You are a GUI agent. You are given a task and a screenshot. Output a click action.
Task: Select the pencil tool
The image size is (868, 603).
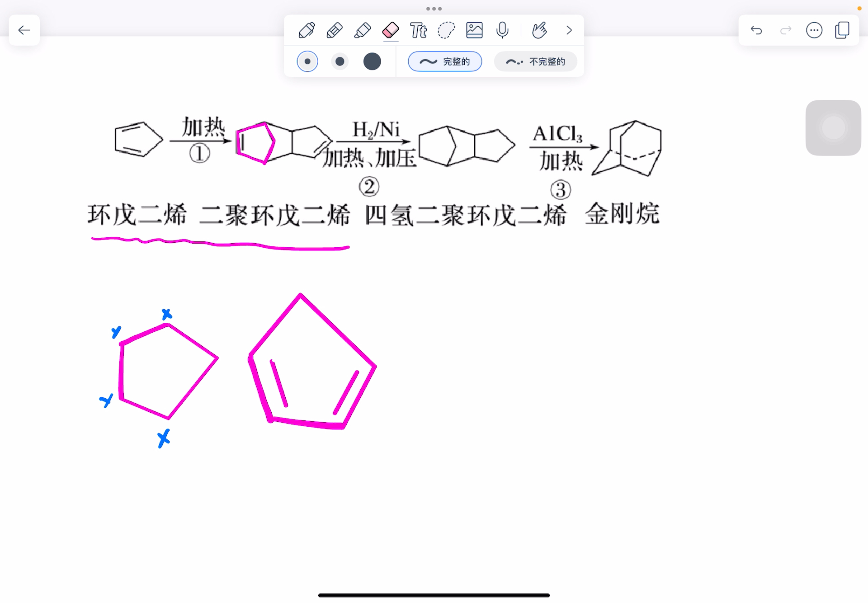tap(335, 30)
